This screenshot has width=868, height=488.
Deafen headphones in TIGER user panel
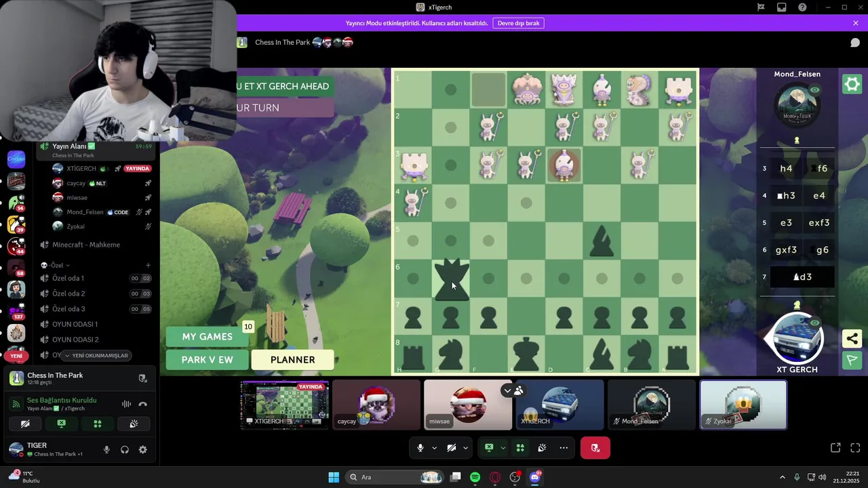click(125, 449)
